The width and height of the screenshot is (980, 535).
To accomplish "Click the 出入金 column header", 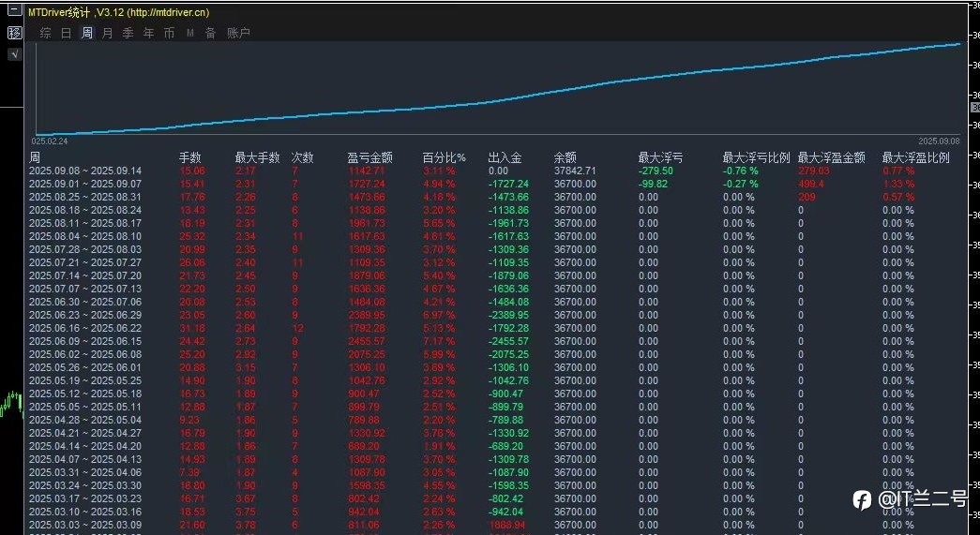I will point(505,158).
